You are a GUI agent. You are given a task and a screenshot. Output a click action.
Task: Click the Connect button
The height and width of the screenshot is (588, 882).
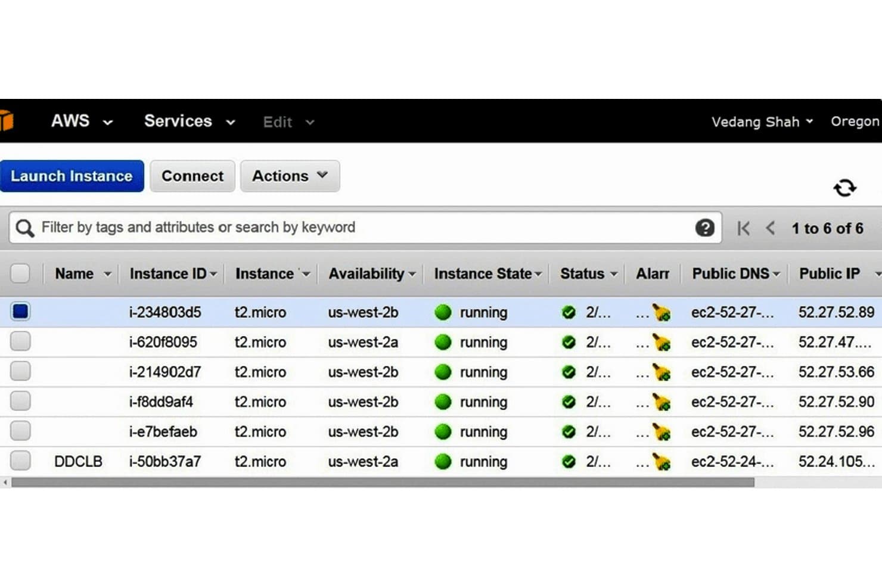click(192, 176)
